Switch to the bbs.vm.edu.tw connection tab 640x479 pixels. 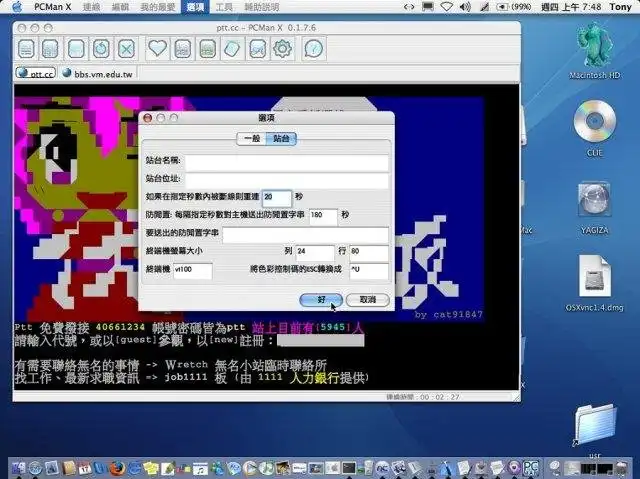(98, 74)
